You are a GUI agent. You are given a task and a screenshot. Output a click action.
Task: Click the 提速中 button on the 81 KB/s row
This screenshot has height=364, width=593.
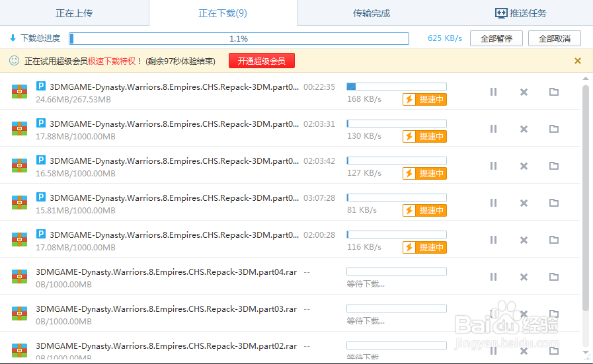pyautogui.click(x=424, y=211)
